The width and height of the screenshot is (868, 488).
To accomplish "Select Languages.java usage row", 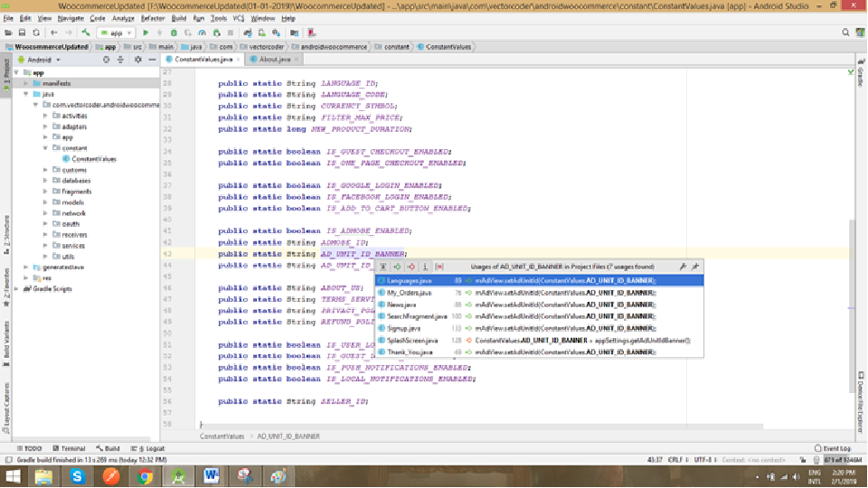I will click(x=539, y=280).
